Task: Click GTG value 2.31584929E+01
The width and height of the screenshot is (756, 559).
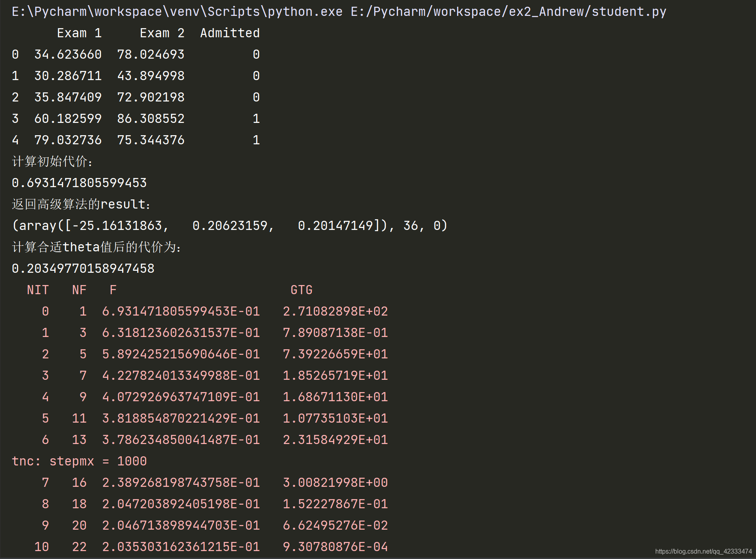Action: click(335, 440)
